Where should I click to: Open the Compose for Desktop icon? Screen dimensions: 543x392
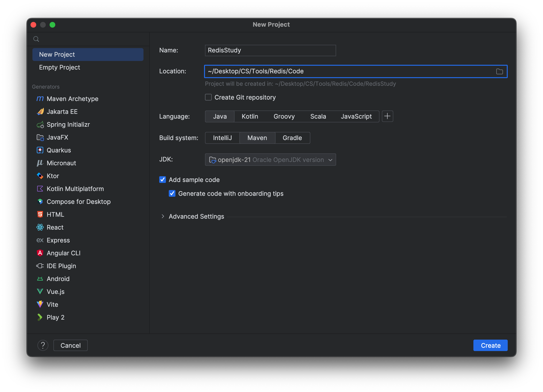tap(40, 202)
